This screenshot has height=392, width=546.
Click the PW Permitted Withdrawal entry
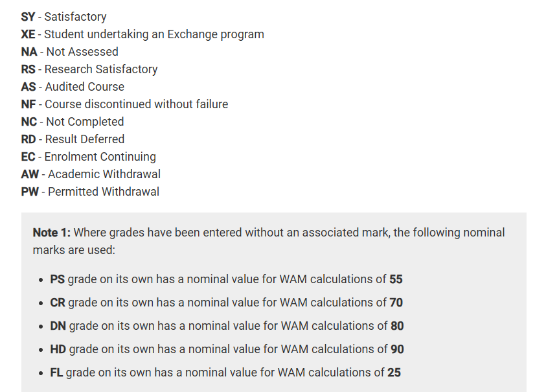coord(90,192)
